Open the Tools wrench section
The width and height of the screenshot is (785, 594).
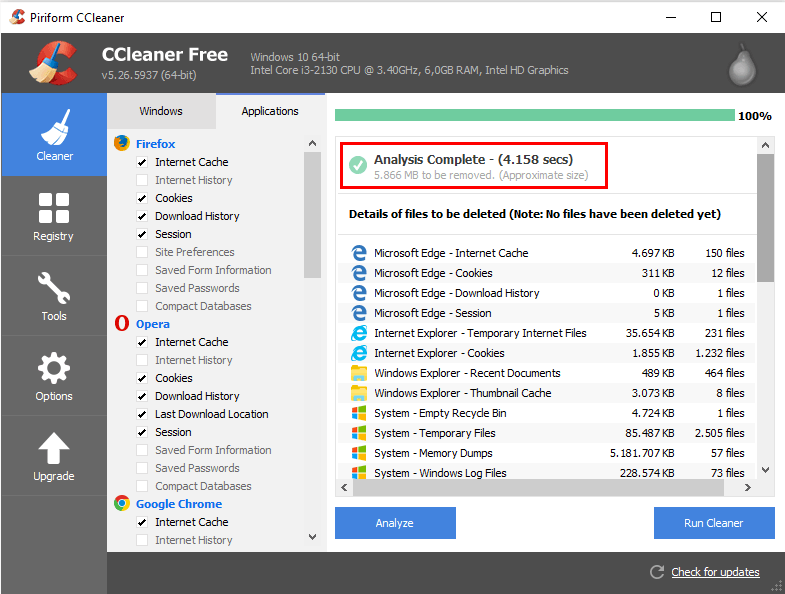tap(54, 296)
